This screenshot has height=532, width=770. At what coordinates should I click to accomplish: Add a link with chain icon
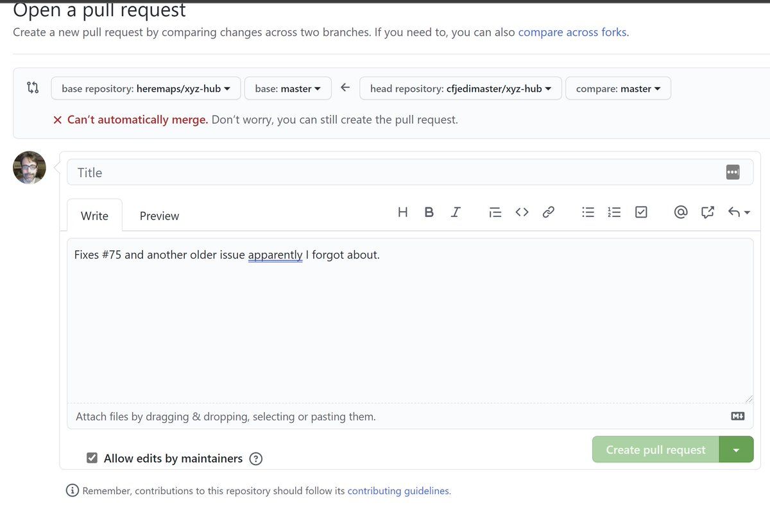(549, 212)
